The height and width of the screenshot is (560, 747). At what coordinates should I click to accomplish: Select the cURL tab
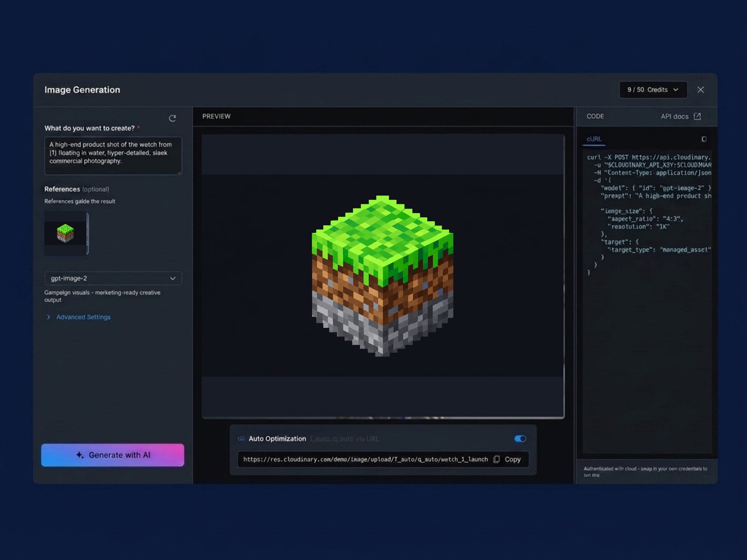[x=594, y=139]
